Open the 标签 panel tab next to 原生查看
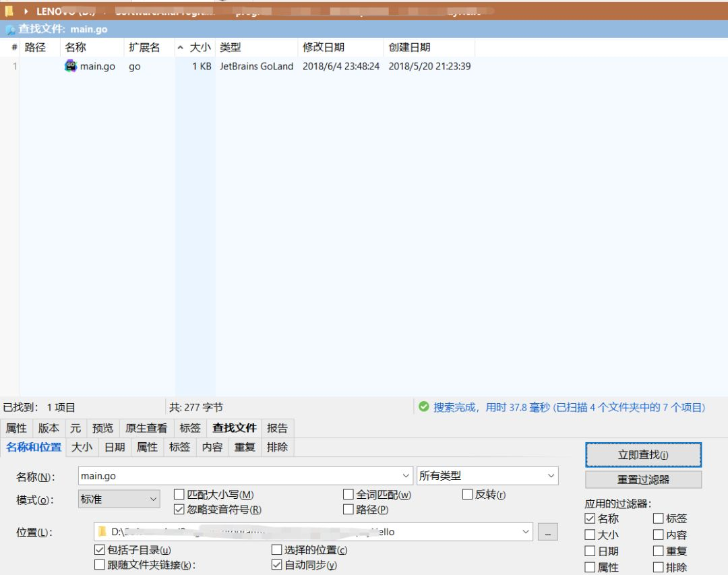Screen dimensions: 728x575 tap(190, 428)
